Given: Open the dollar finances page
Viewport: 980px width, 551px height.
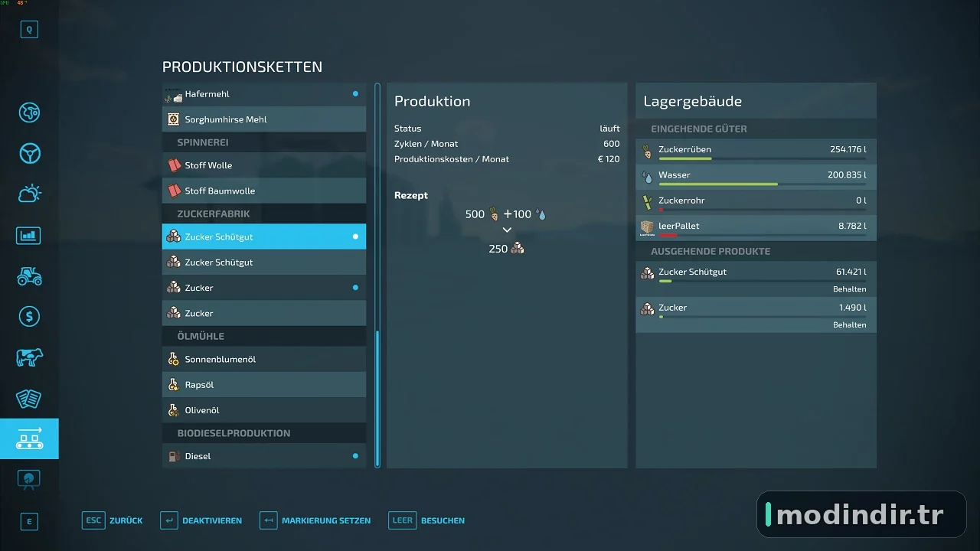Looking at the screenshot, I should (29, 316).
